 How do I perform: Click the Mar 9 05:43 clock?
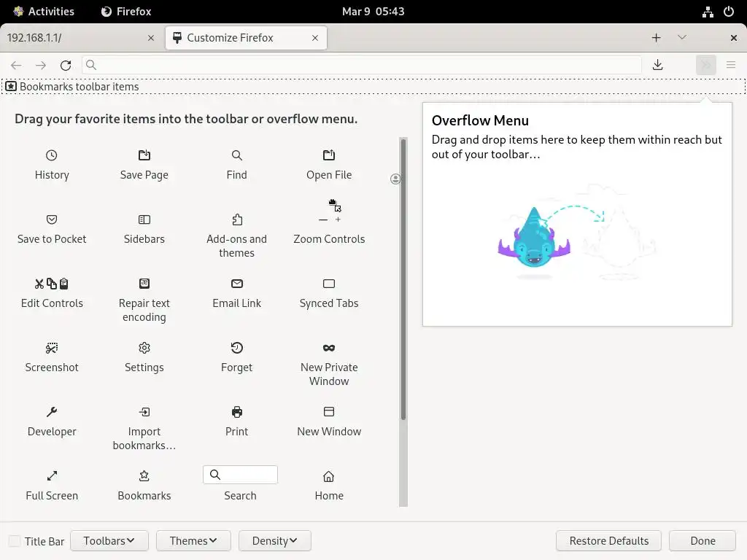[x=373, y=12]
